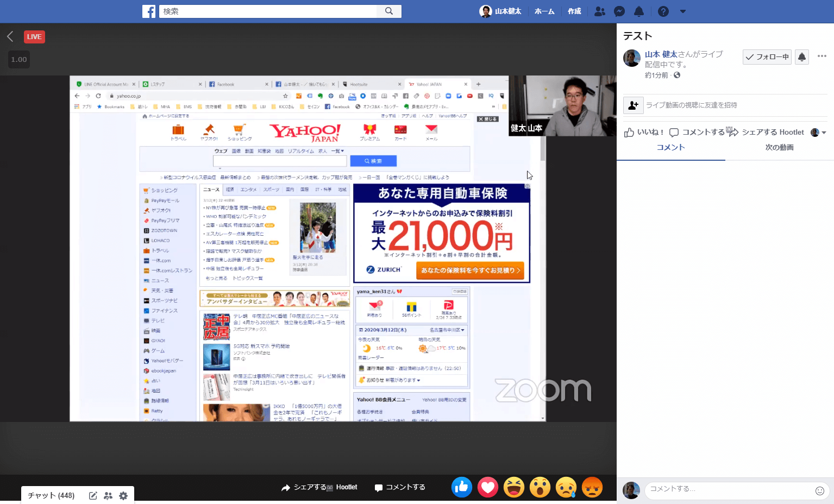Click the 約1分前 timestamp link

(656, 75)
